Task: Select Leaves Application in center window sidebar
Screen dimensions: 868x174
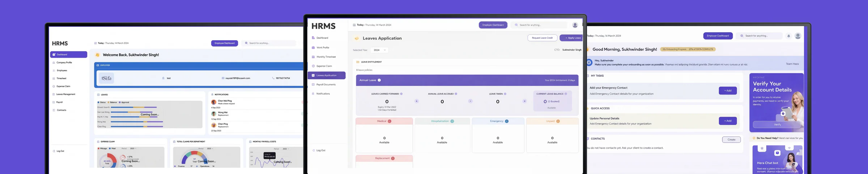Action: [x=327, y=76]
